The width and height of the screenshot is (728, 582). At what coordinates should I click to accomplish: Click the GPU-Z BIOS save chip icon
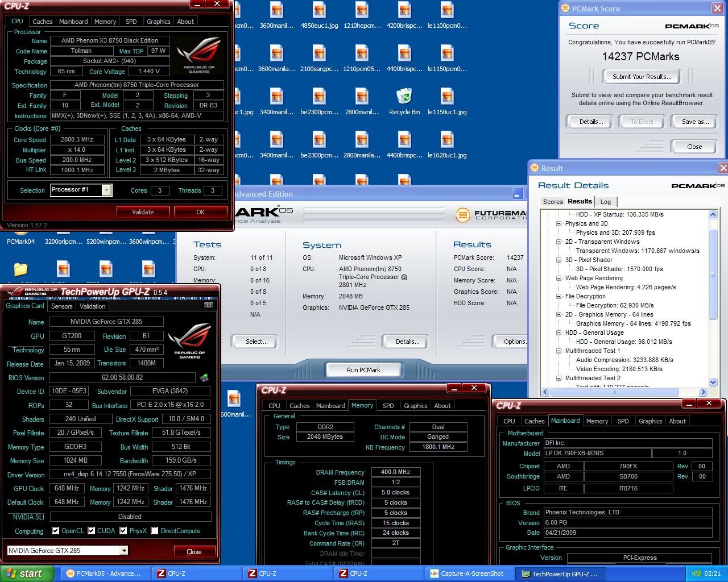204,377
